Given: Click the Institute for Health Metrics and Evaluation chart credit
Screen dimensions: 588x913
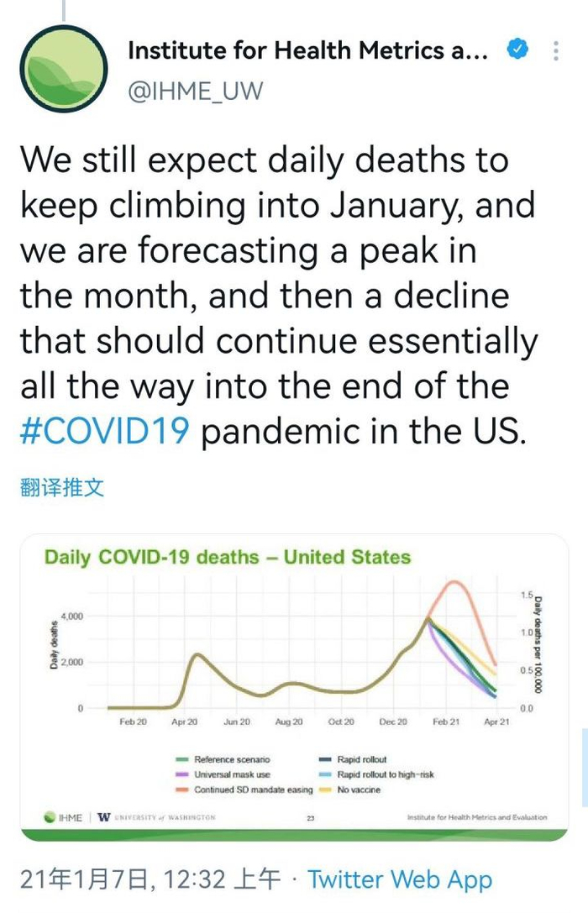Looking at the screenshot, I should (476, 817).
